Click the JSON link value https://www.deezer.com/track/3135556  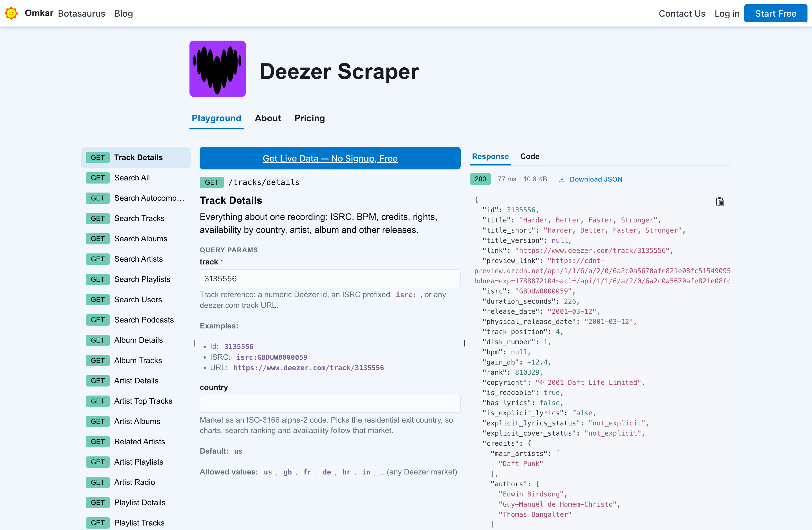pyautogui.click(x=592, y=251)
